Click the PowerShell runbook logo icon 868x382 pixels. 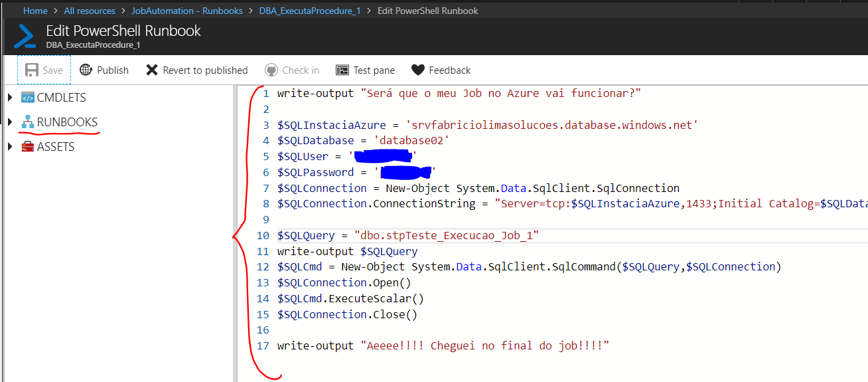pos(26,36)
